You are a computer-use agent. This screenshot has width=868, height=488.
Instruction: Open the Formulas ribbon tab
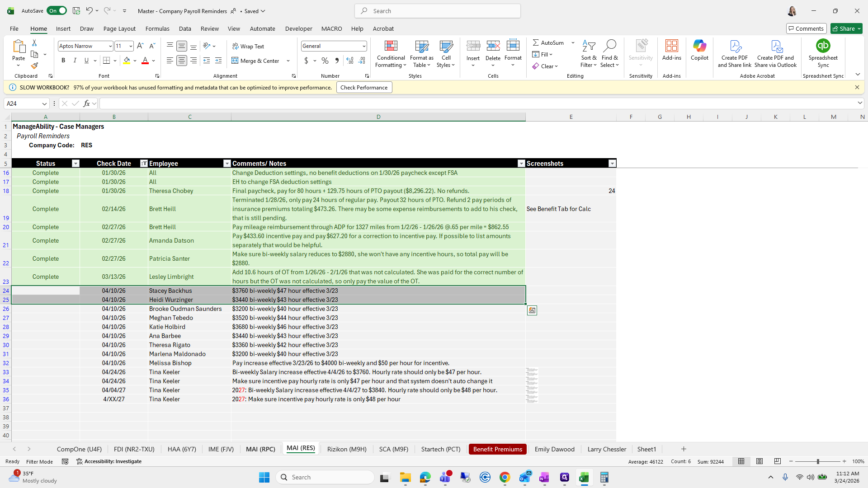[157, 28]
